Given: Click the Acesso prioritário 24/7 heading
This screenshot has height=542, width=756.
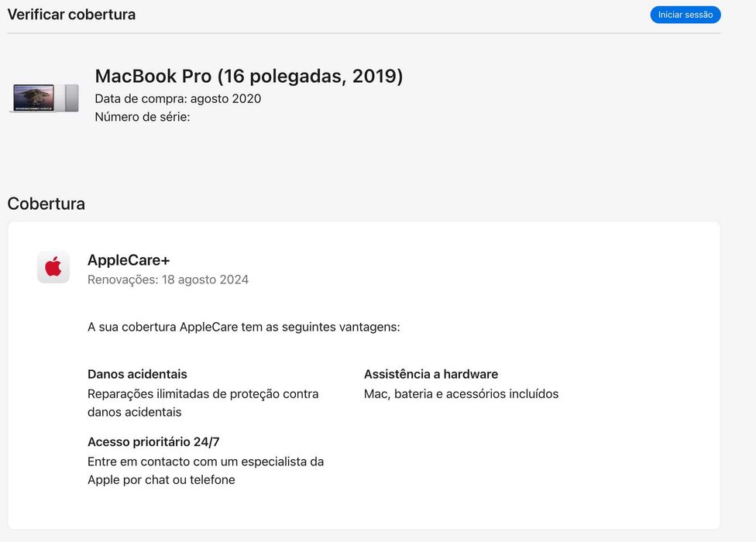Looking at the screenshot, I should 153,442.
